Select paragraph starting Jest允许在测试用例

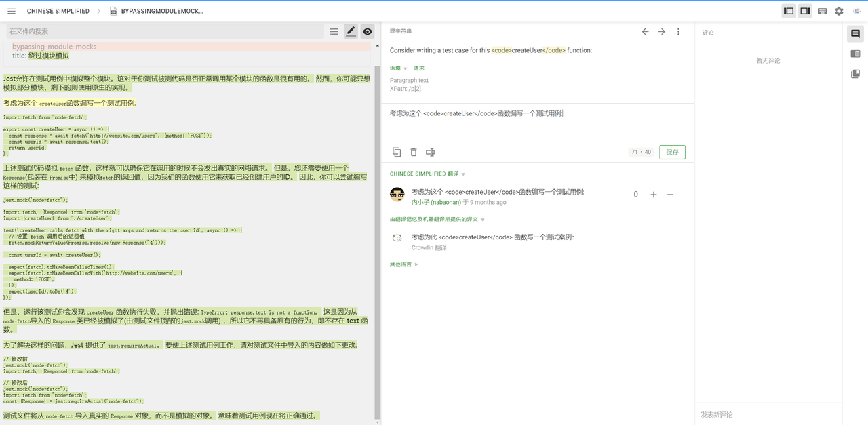[186, 83]
